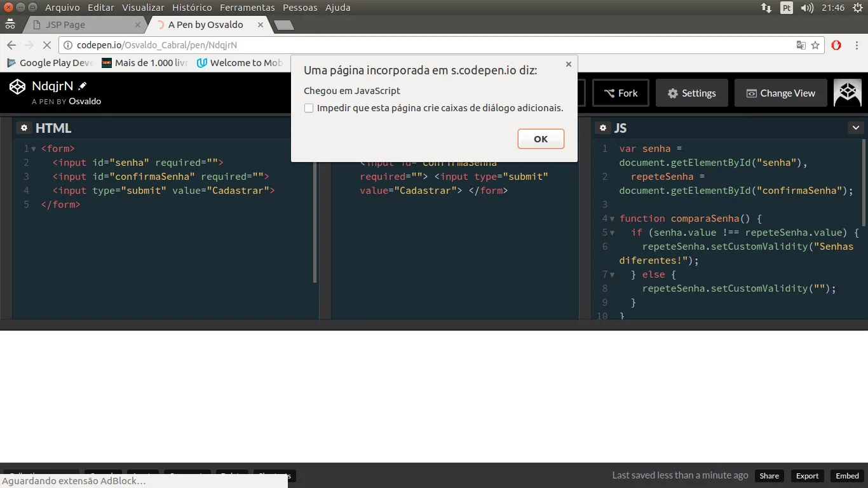Screen dimensions: 868x488
Task: Bookmark this page with the star icon
Action: pos(815,45)
